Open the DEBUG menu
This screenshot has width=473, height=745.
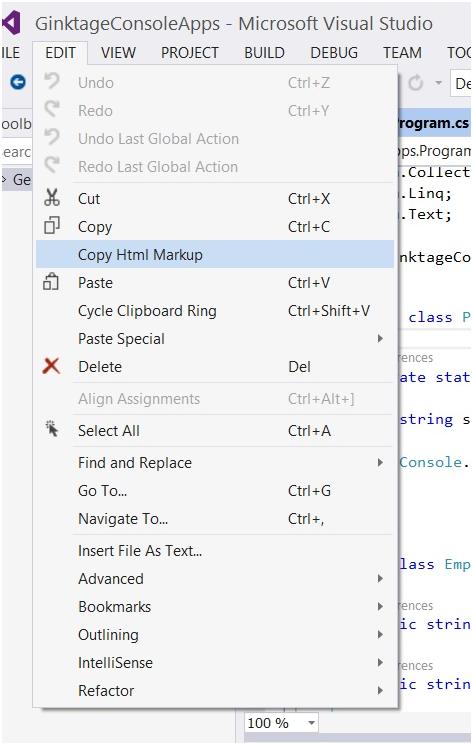pyautogui.click(x=334, y=52)
